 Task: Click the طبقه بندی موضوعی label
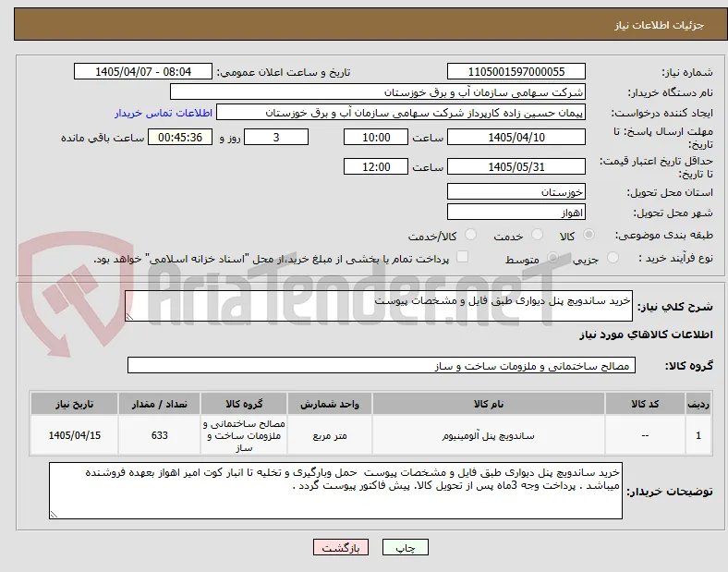pyautogui.click(x=664, y=235)
